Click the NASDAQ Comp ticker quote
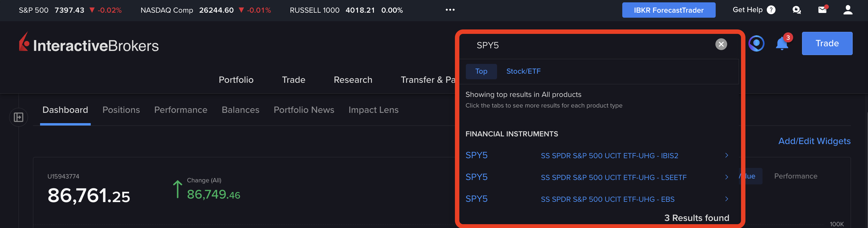This screenshot has width=868, height=228. click(206, 10)
